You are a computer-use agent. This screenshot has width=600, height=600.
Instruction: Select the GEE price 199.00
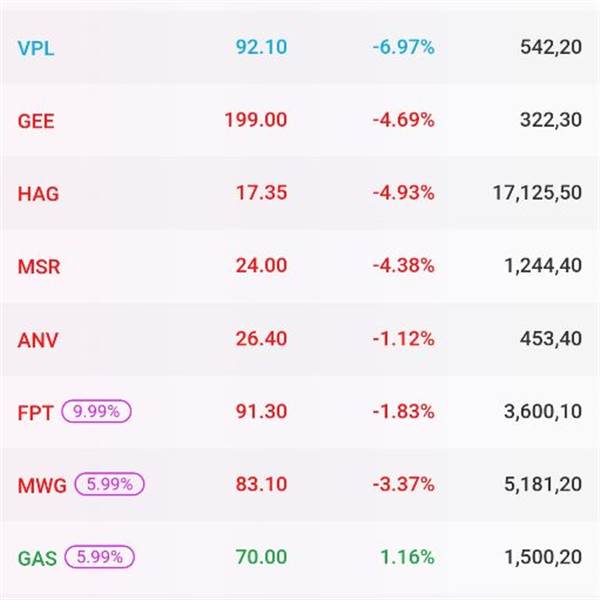click(x=256, y=120)
